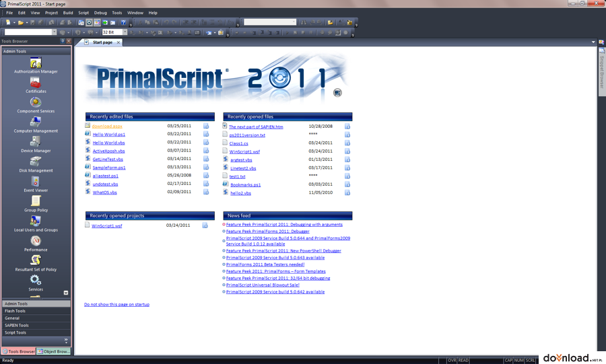Expand Tools Browser category chevron at bottom
The height and width of the screenshot is (364, 606).
[66, 340]
